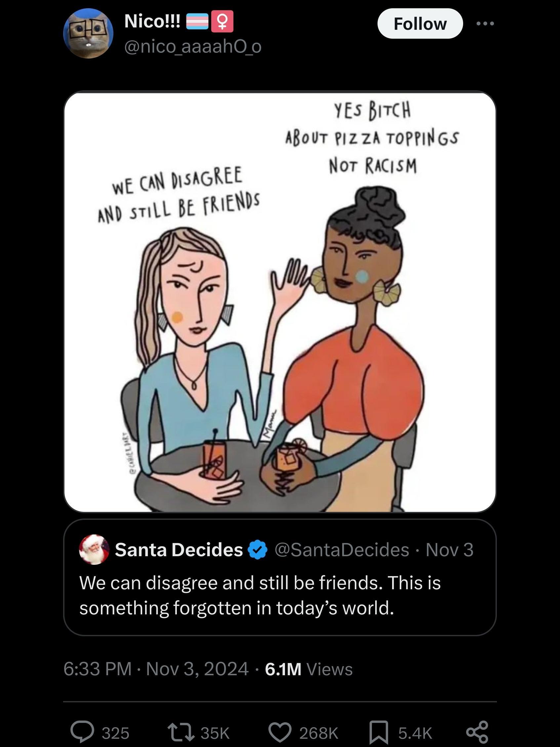Click the blue verified badge

point(258,550)
